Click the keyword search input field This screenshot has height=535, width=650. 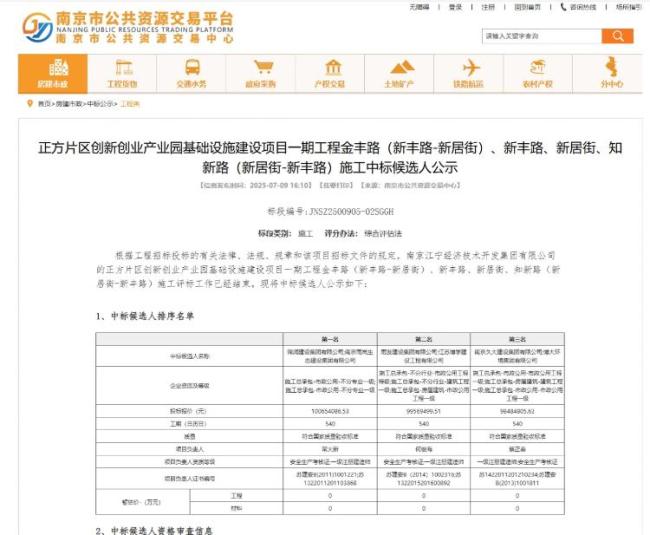(x=540, y=36)
